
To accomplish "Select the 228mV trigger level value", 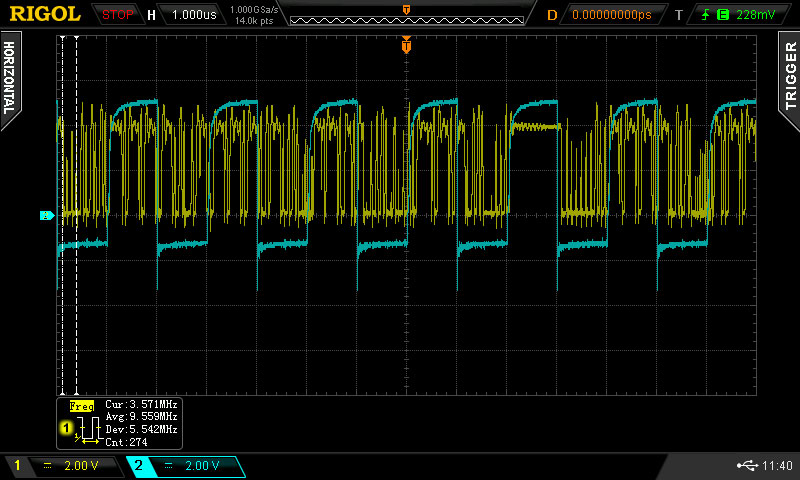I will [756, 15].
